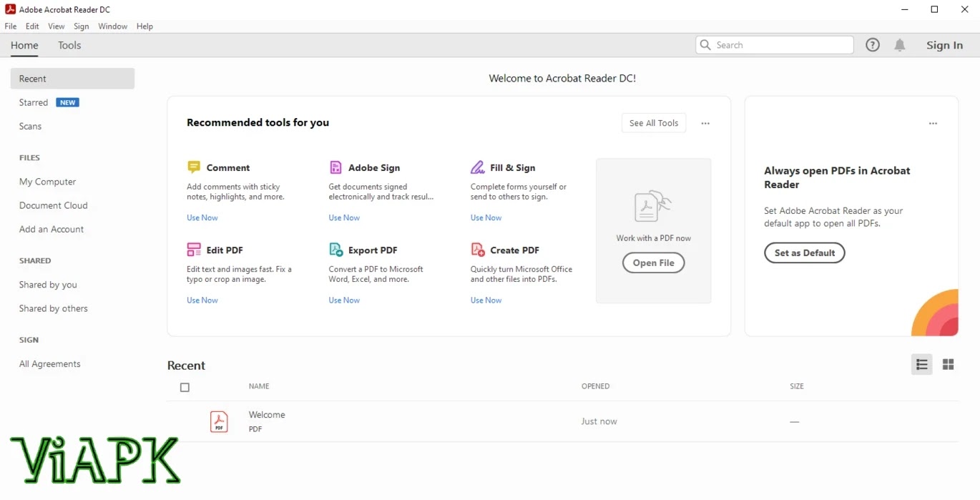Open the Recommended tools more options menu

coord(705,123)
